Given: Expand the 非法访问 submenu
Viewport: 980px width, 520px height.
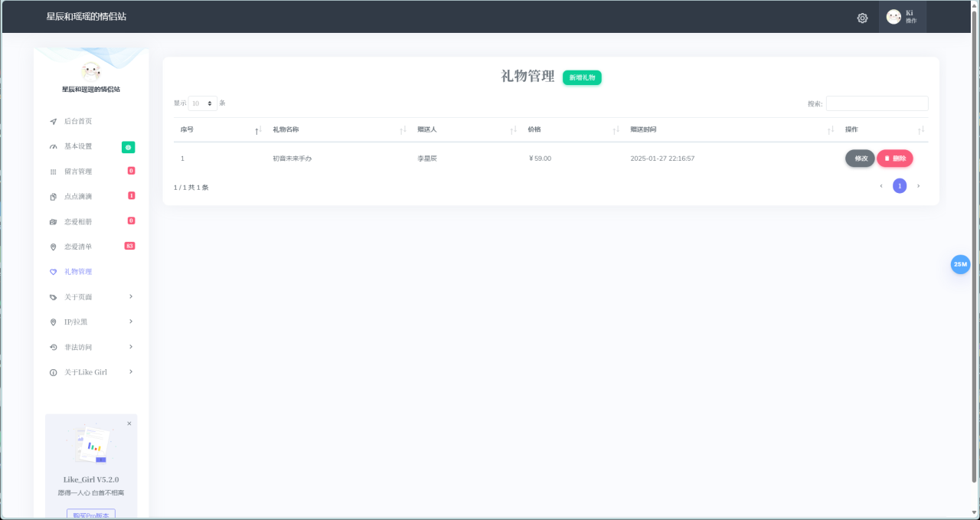Looking at the screenshot, I should pyautogui.click(x=131, y=347).
